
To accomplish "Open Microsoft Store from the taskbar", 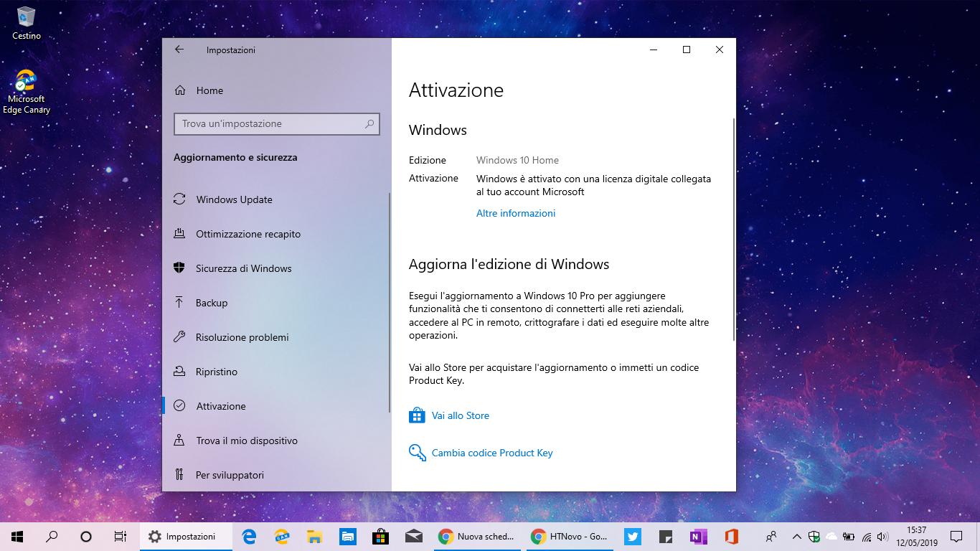I will coord(380,536).
